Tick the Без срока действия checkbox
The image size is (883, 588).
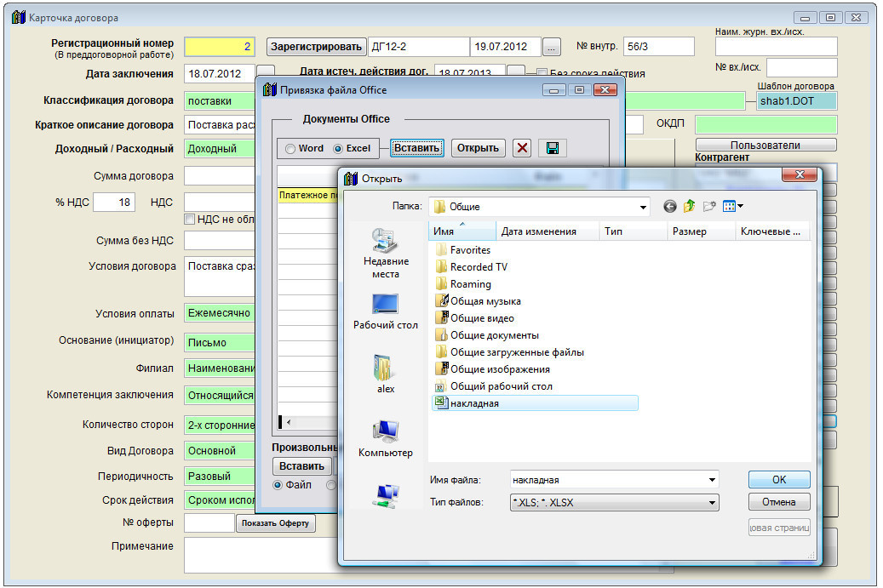tap(542, 73)
